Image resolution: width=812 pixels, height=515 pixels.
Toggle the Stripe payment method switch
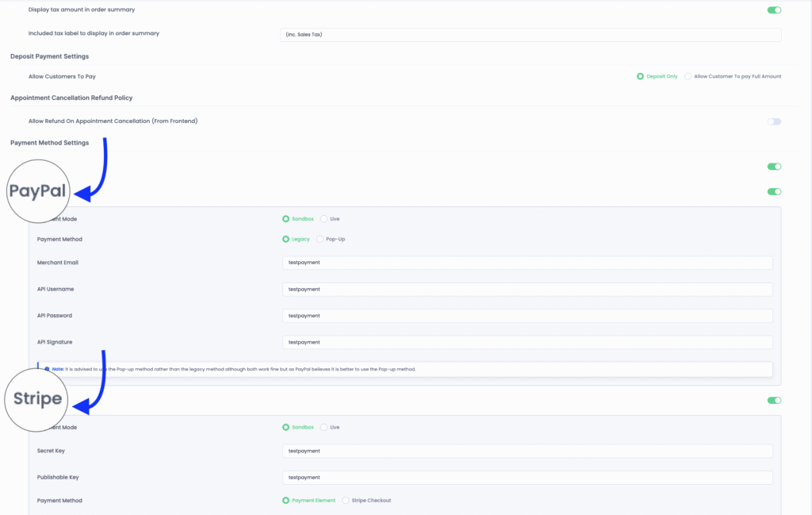[774, 400]
